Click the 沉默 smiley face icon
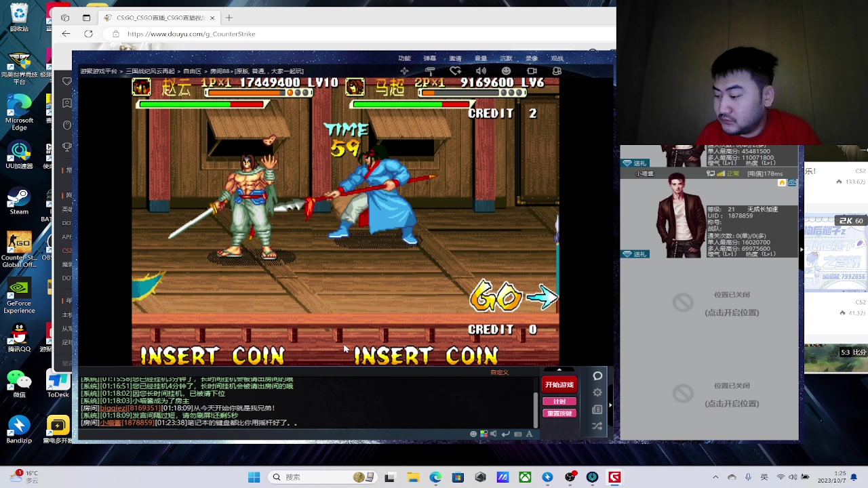The image size is (868, 488). click(x=506, y=70)
